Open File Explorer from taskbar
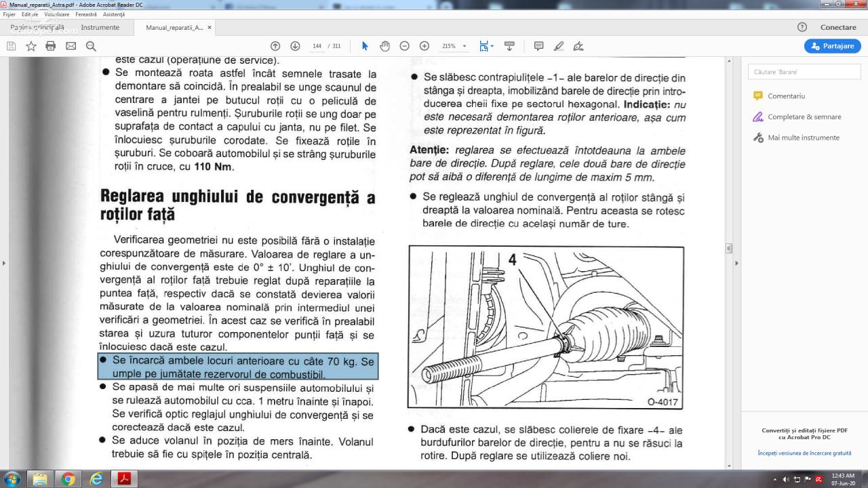 click(x=40, y=479)
